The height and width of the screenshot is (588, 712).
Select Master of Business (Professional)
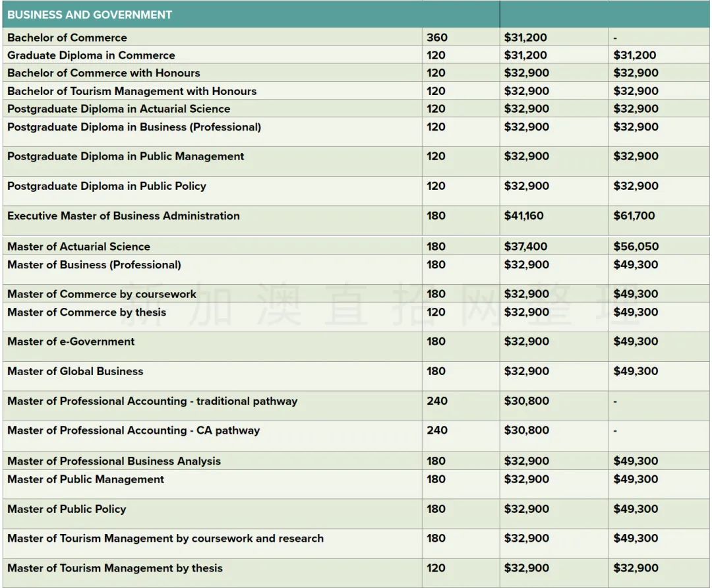tap(94, 264)
